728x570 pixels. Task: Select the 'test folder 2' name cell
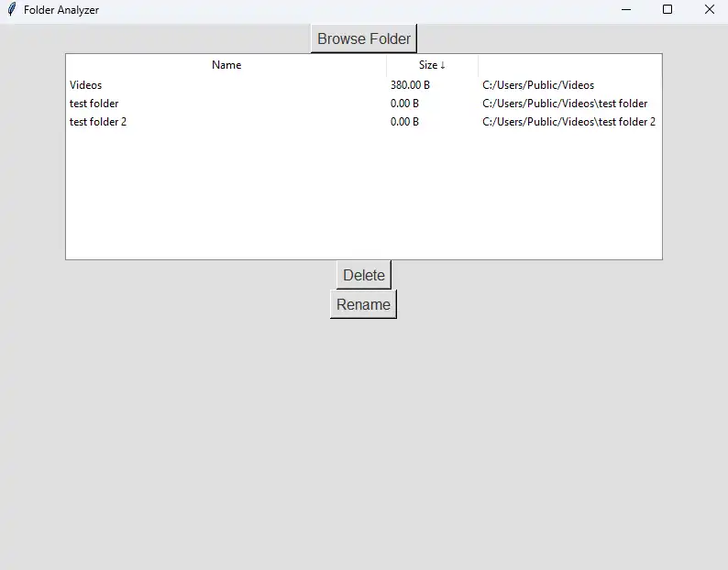pyautogui.click(x=98, y=122)
